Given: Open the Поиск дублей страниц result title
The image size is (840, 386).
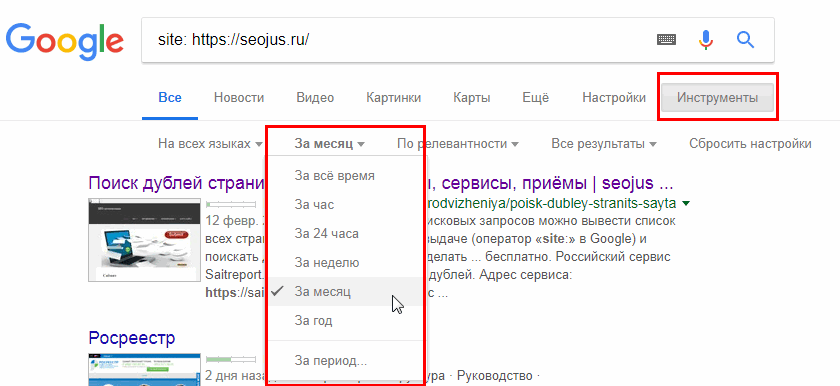Looking at the screenshot, I should pyautogui.click(x=380, y=184).
